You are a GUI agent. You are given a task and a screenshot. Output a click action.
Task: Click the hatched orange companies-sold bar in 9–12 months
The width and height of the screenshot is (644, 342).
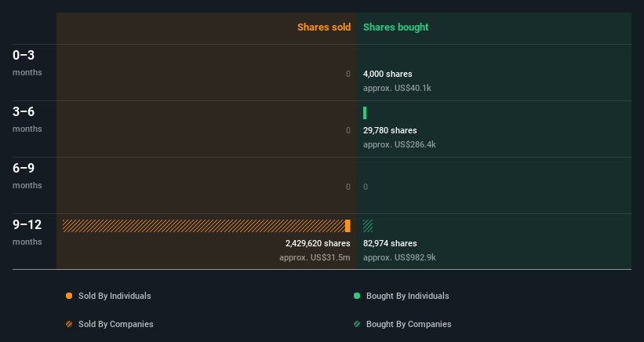[x=204, y=226]
